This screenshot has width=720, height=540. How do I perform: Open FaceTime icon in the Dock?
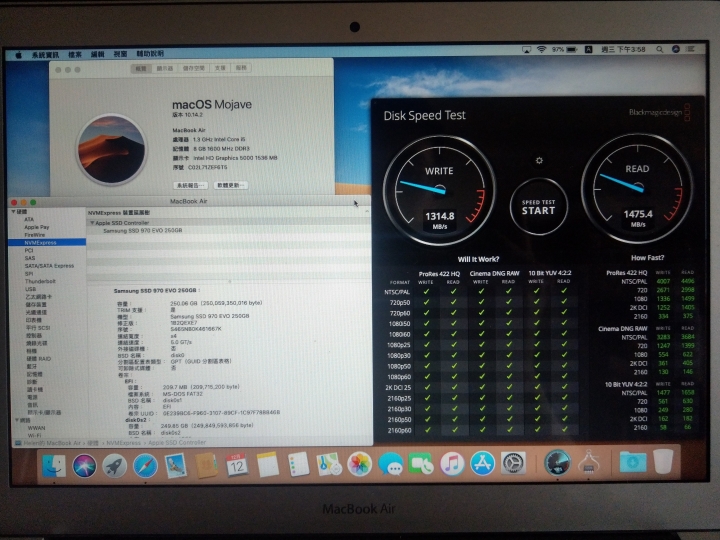click(x=421, y=464)
